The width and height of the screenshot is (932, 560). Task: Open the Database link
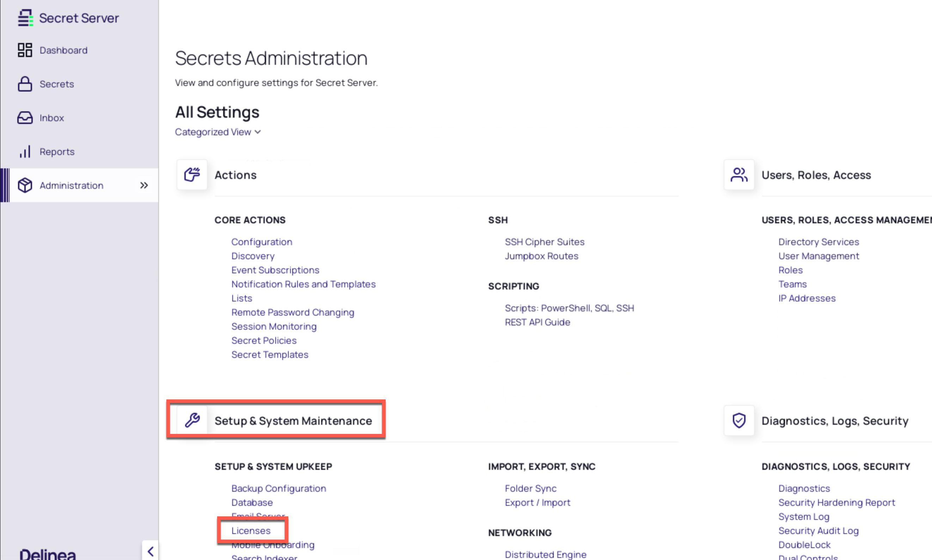coord(252,502)
